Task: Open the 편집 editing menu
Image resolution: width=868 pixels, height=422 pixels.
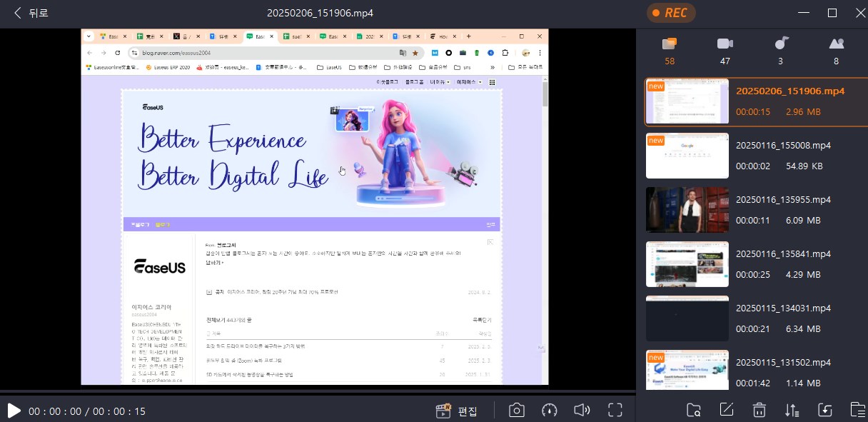Action: (x=458, y=410)
